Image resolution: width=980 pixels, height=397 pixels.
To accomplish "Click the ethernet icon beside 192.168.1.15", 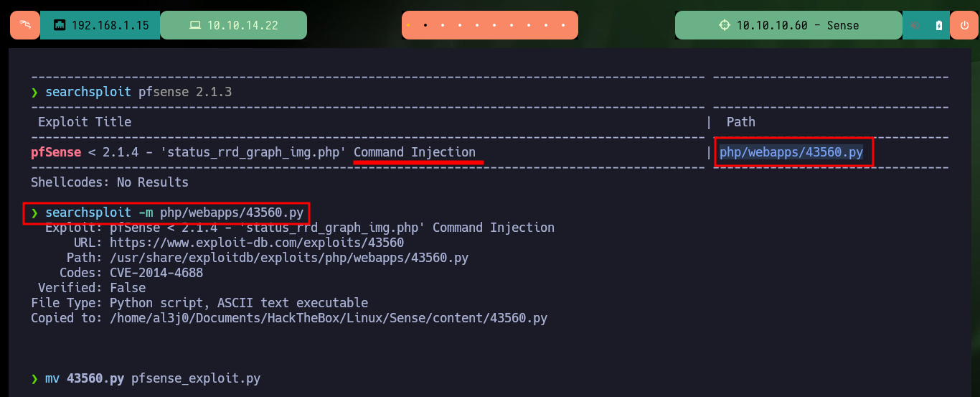I will point(60,25).
